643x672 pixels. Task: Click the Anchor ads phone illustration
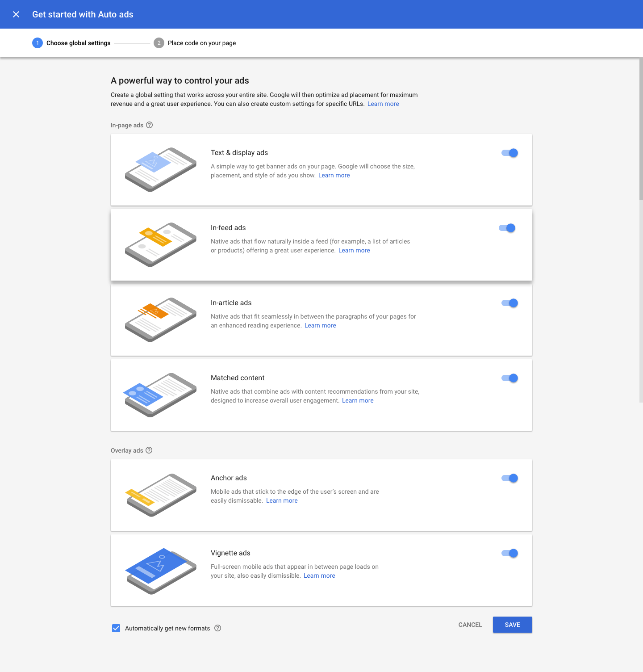[160, 495]
